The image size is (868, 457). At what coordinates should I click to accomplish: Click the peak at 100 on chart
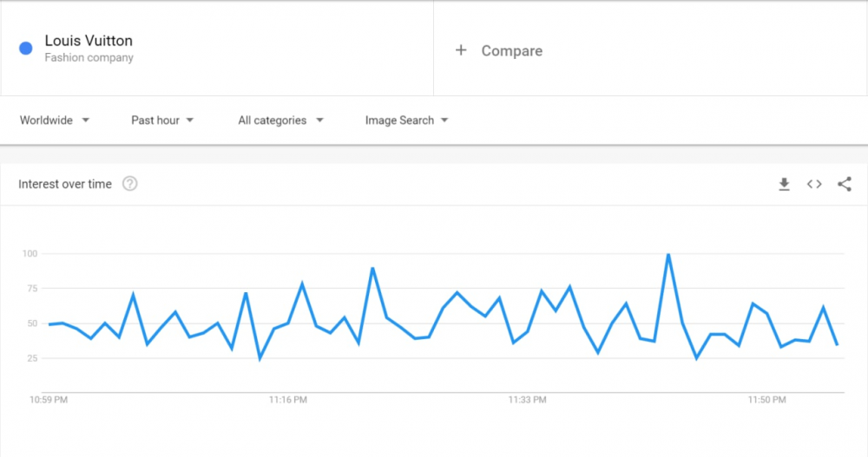coord(668,254)
